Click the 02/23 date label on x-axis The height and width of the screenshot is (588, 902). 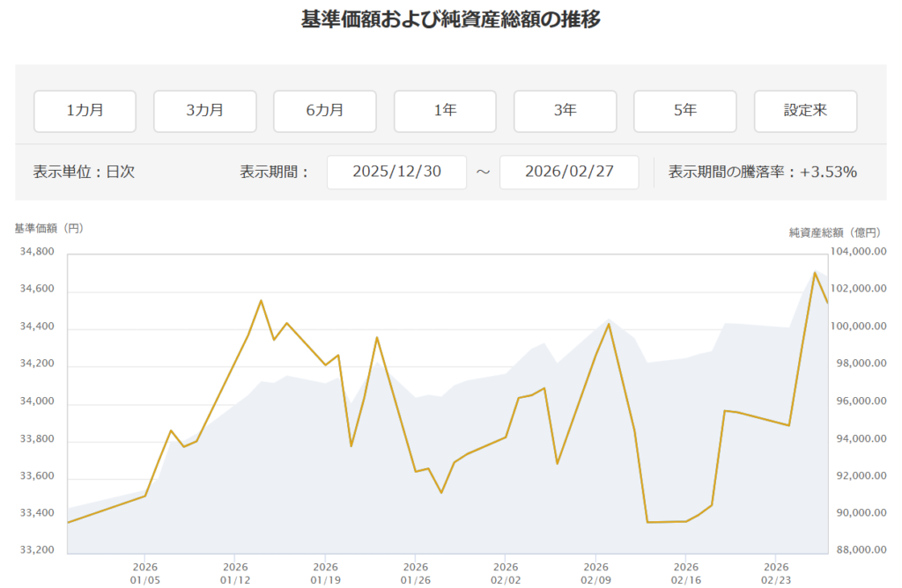[775, 573]
